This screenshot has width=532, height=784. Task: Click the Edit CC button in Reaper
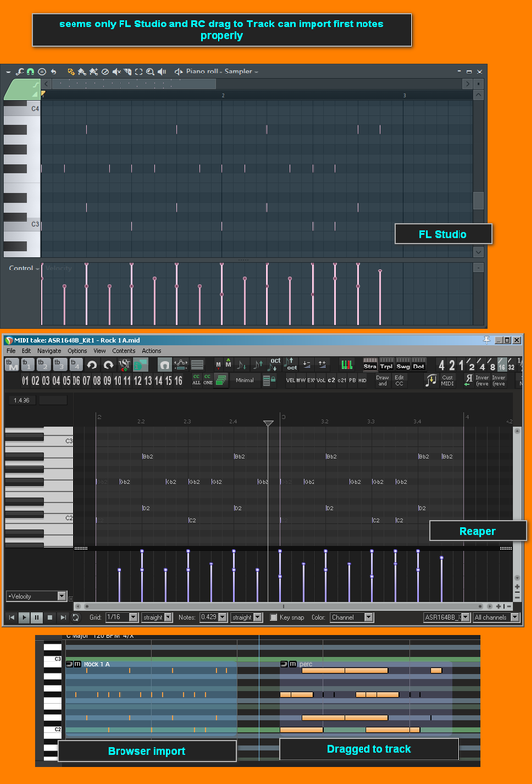point(399,381)
